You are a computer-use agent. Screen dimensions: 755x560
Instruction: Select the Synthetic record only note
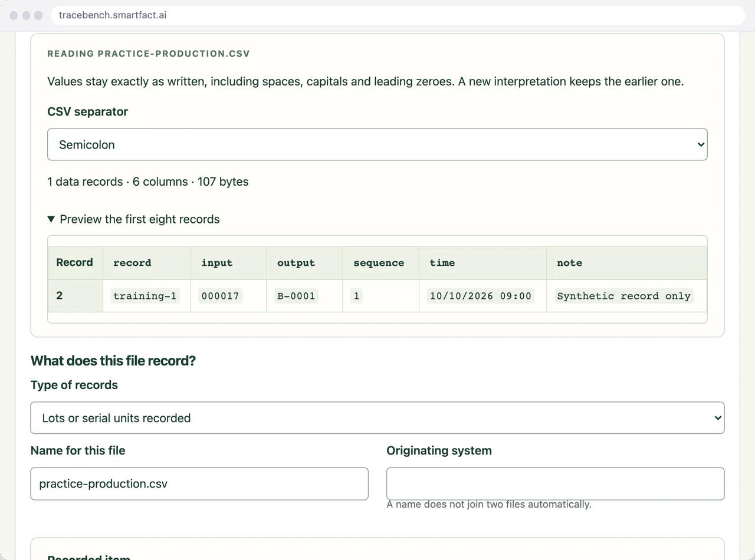(x=623, y=296)
